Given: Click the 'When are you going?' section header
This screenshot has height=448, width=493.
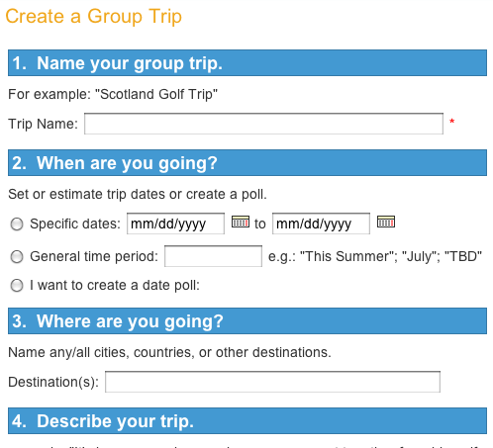Looking at the screenshot, I should point(247,163).
